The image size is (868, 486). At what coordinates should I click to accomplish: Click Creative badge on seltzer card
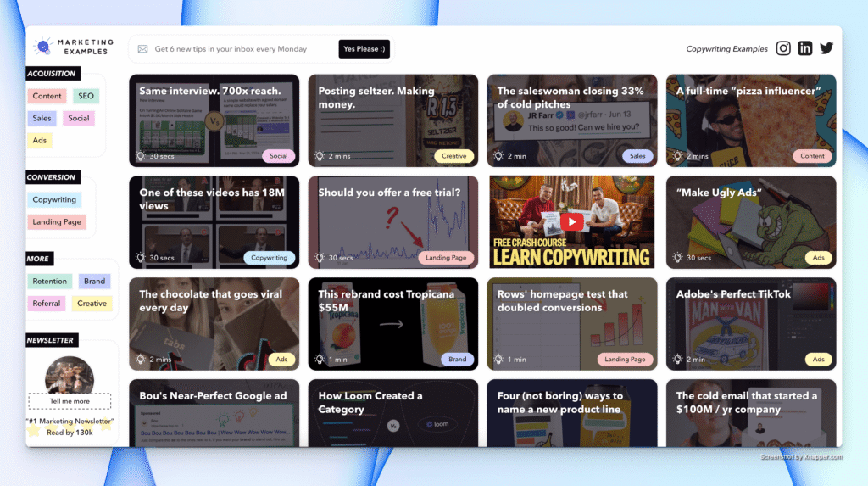coord(454,156)
